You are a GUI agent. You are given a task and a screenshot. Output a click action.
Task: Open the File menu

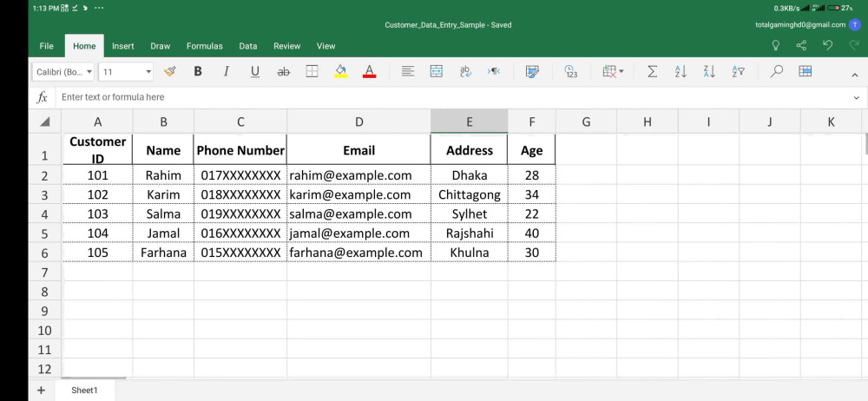[x=47, y=46]
